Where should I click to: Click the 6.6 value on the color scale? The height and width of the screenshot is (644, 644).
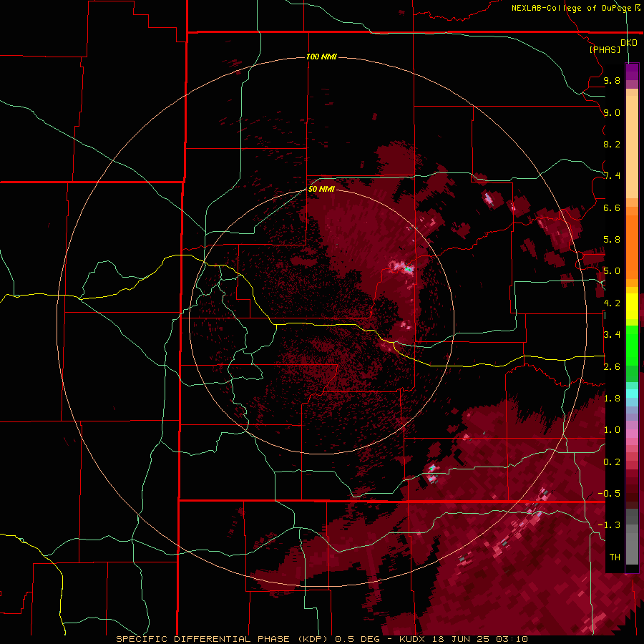click(612, 208)
